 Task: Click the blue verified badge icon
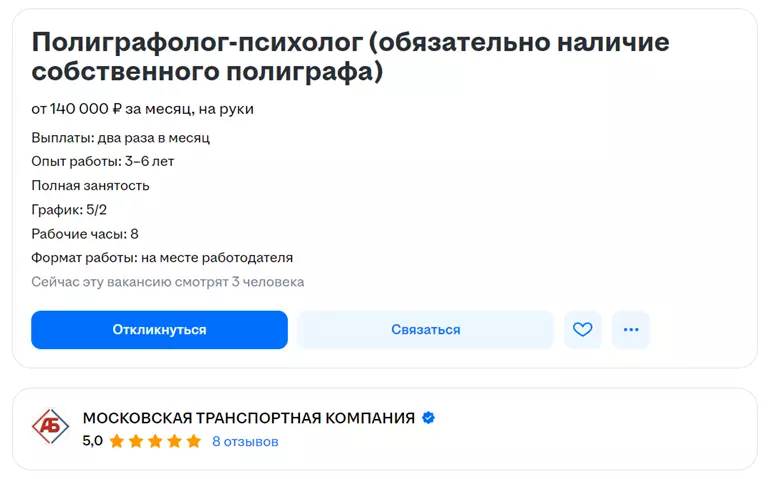click(428, 418)
